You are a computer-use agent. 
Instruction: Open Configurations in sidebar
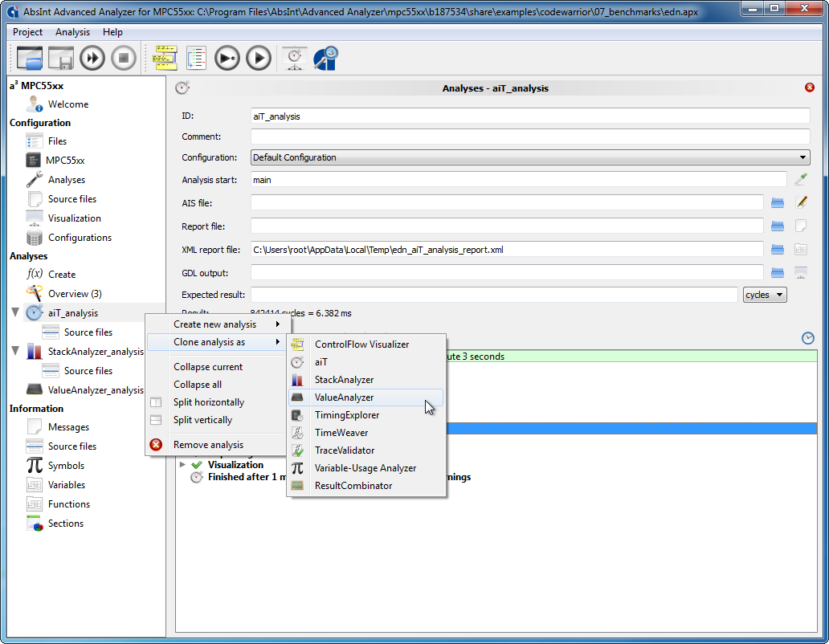[x=80, y=237]
